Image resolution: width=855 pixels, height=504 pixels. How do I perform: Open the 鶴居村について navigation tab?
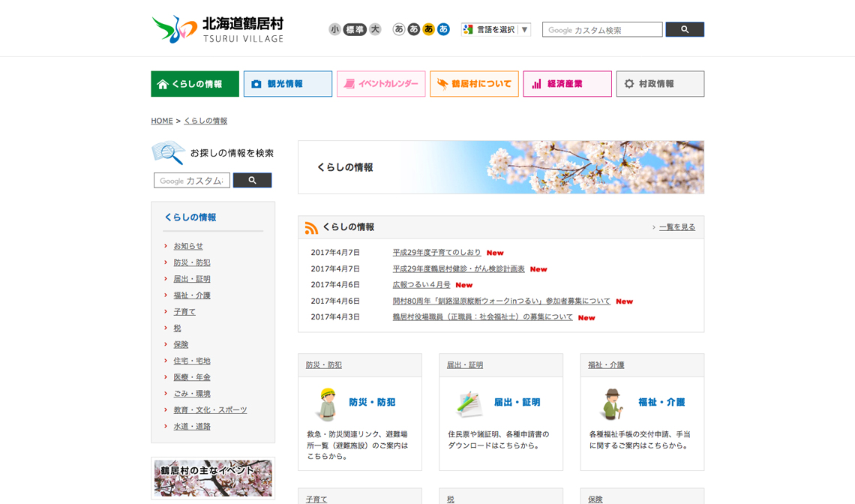coord(475,84)
